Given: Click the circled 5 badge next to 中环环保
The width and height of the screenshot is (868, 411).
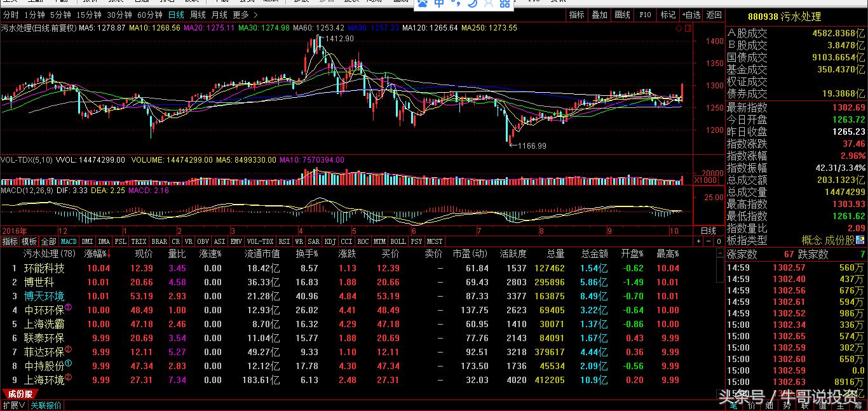Looking at the screenshot, I should click(69, 308).
